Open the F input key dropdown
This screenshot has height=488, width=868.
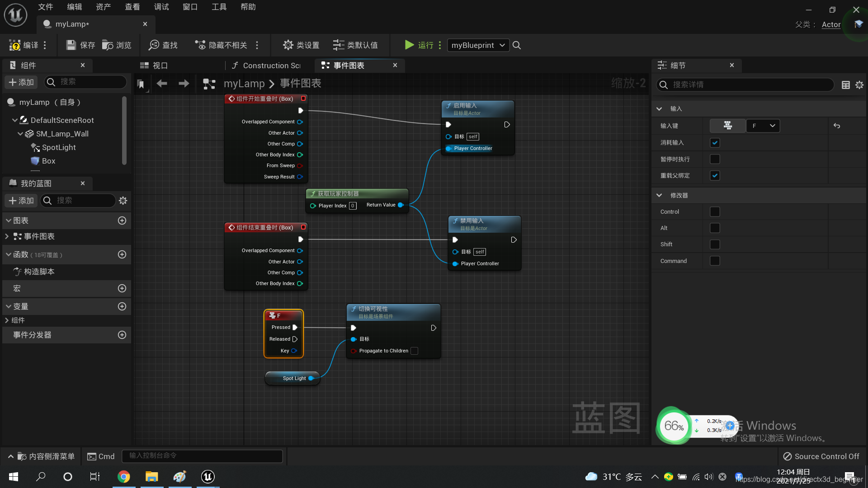pos(763,126)
